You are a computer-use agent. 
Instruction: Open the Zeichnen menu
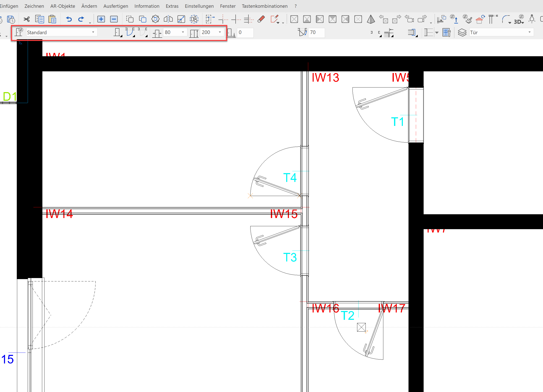click(34, 6)
